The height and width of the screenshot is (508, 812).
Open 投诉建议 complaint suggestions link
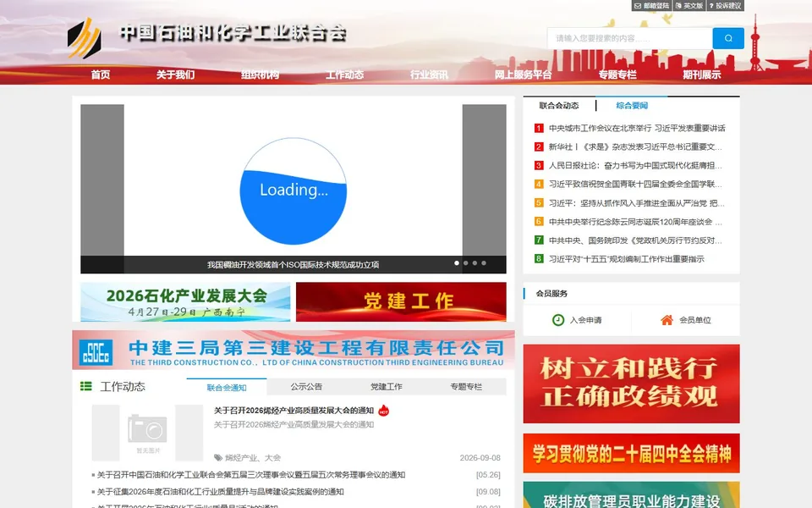click(x=726, y=6)
